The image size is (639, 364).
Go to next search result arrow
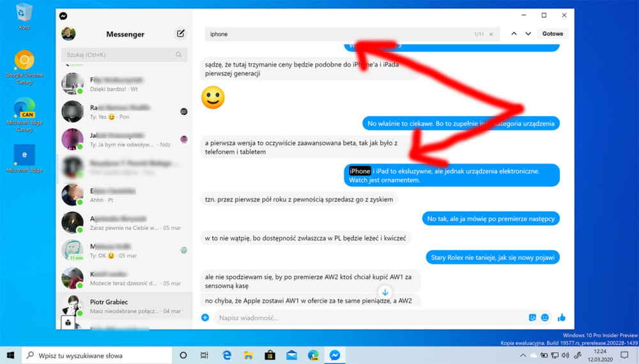528,34
